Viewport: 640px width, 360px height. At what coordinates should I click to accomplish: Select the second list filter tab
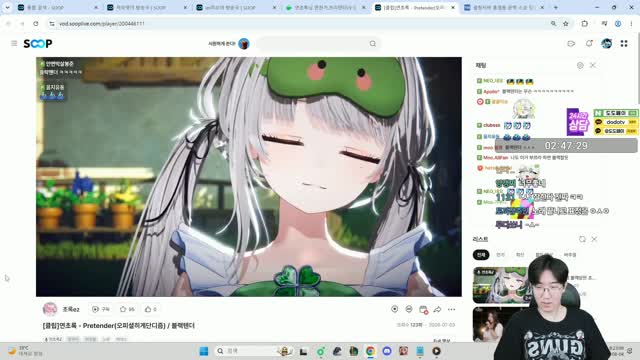point(500,255)
